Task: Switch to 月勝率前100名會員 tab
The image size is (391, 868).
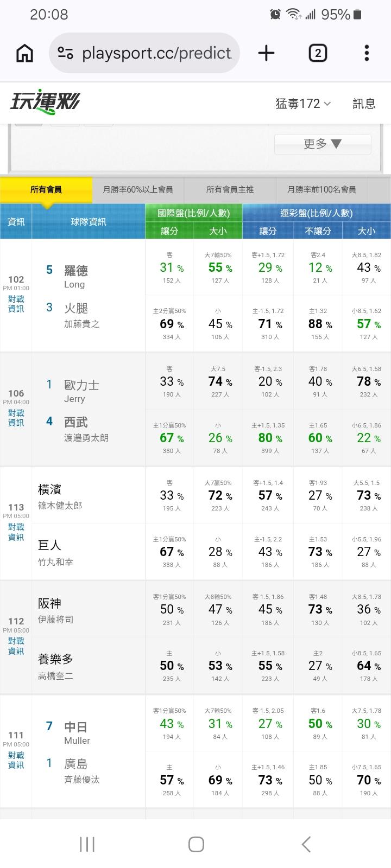Action: tap(321, 190)
